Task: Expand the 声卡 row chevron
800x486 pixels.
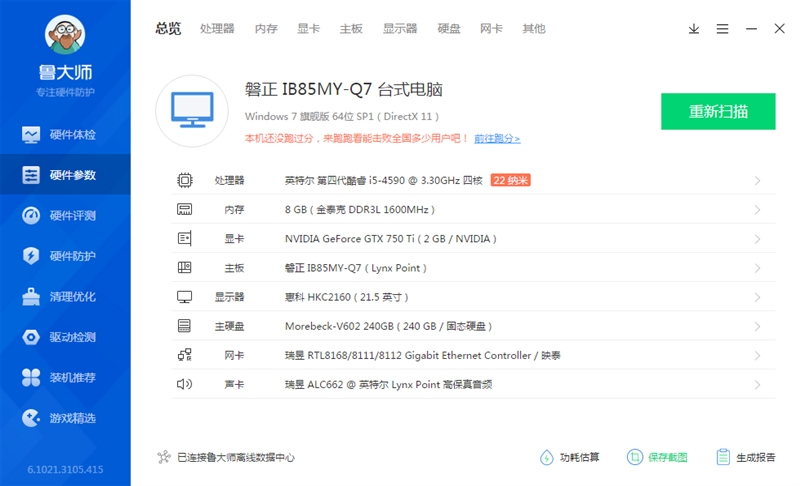Action: [x=757, y=385]
